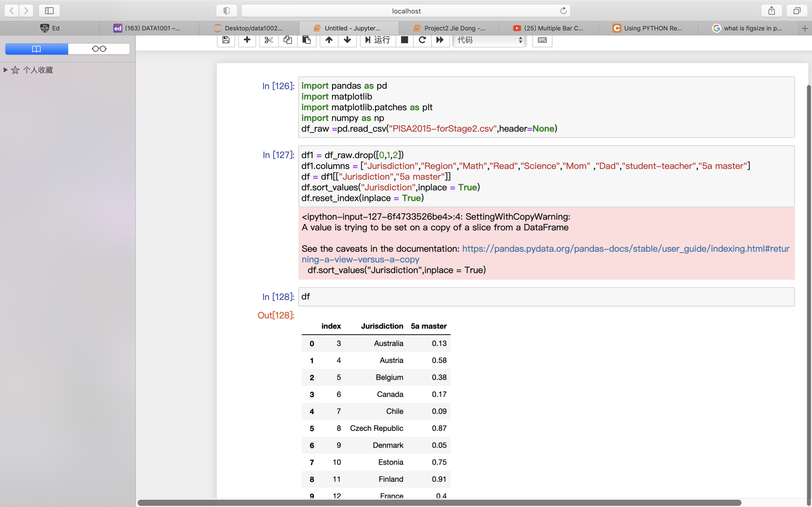Open the 代码 cell type dropdown

coord(489,40)
